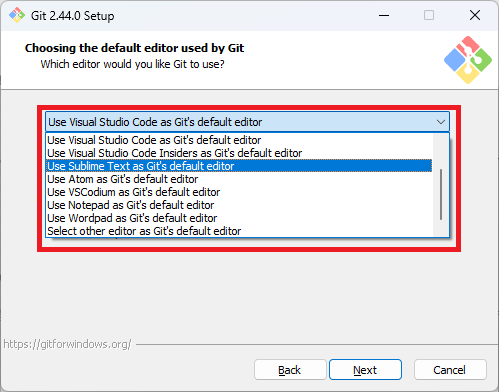The height and width of the screenshot is (392, 499).
Task: Click the editor combo box showing Visual Studio Code
Action: point(247,122)
